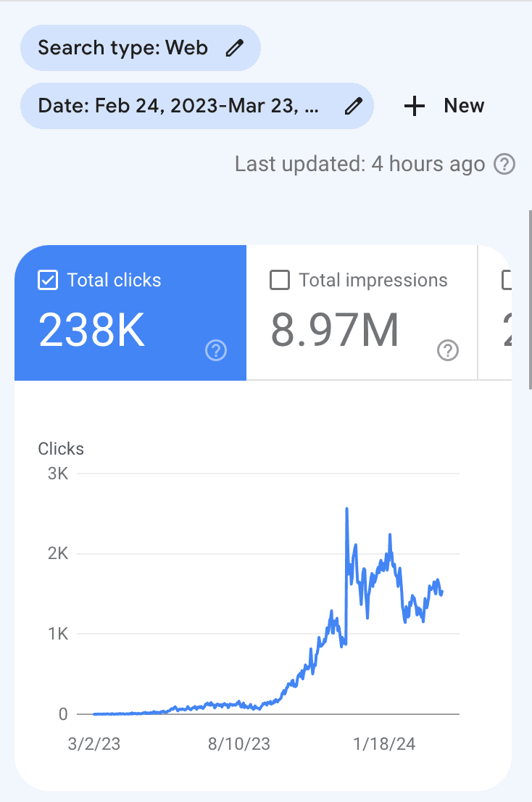Select the checked box icon on Total clicks card

47,279
